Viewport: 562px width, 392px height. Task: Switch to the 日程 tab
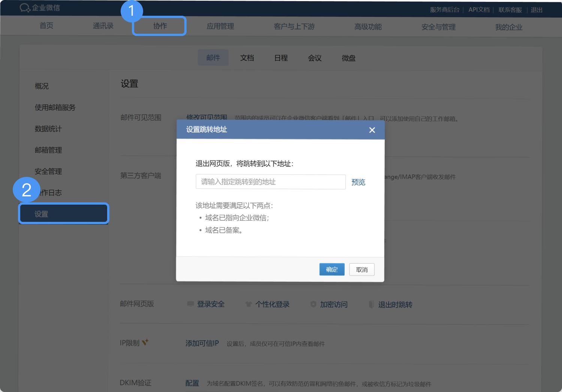(281, 58)
